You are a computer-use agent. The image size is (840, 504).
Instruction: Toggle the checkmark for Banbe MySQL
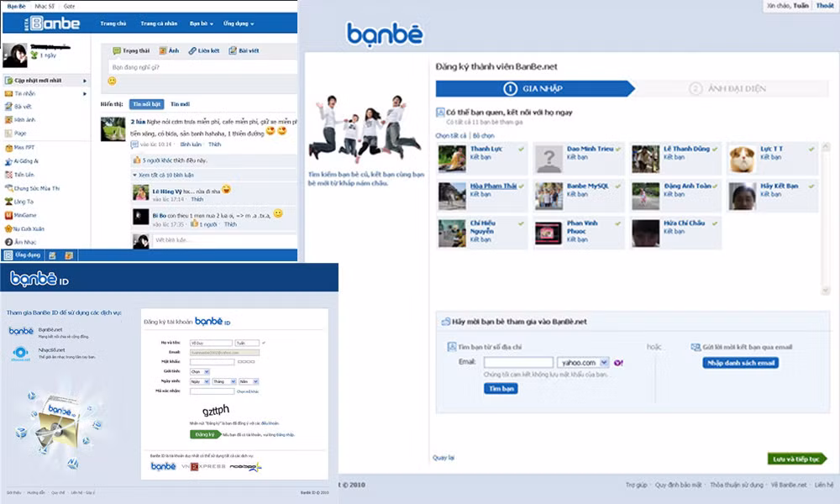pyautogui.click(x=618, y=186)
